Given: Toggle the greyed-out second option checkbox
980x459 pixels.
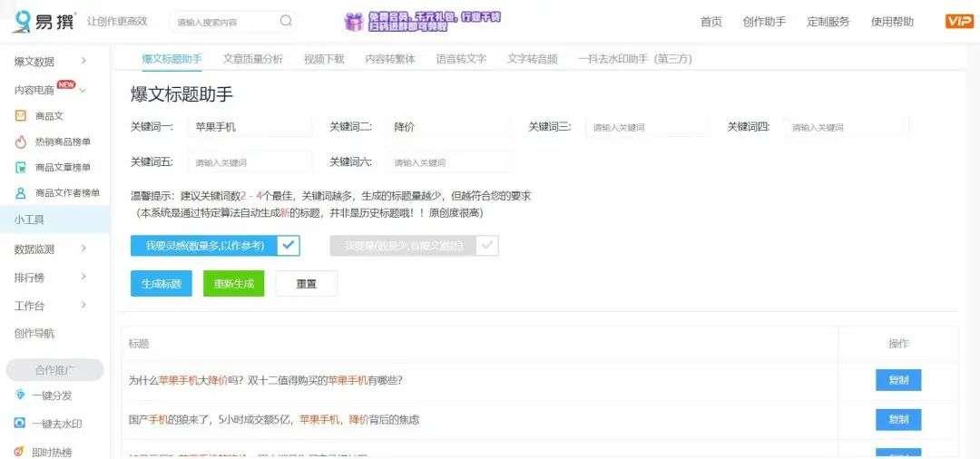Looking at the screenshot, I should [x=487, y=246].
